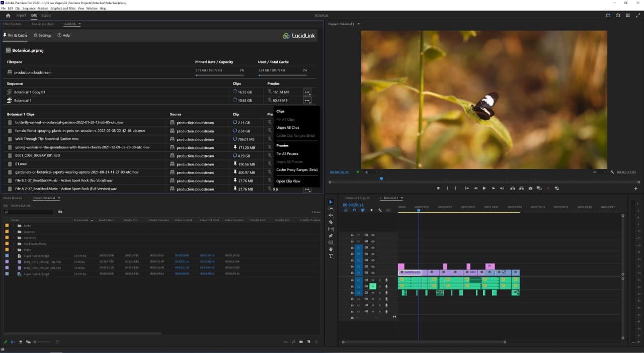Toggle lowest video track eye icon
The image size is (644, 353).
(373, 273)
